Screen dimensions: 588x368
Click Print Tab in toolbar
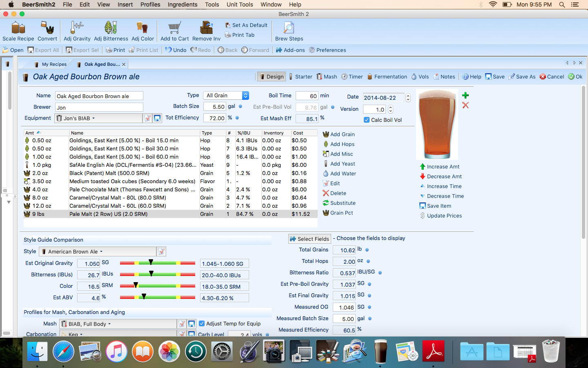point(240,35)
